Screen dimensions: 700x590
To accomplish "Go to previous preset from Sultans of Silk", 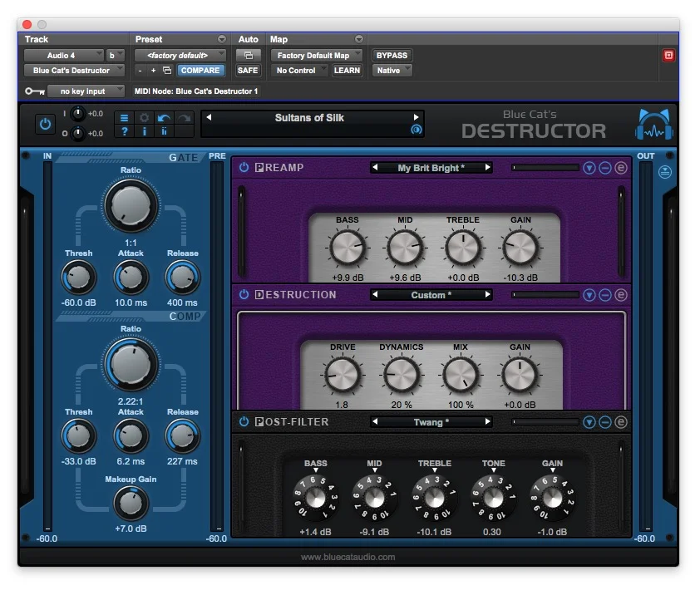I will click(x=209, y=117).
